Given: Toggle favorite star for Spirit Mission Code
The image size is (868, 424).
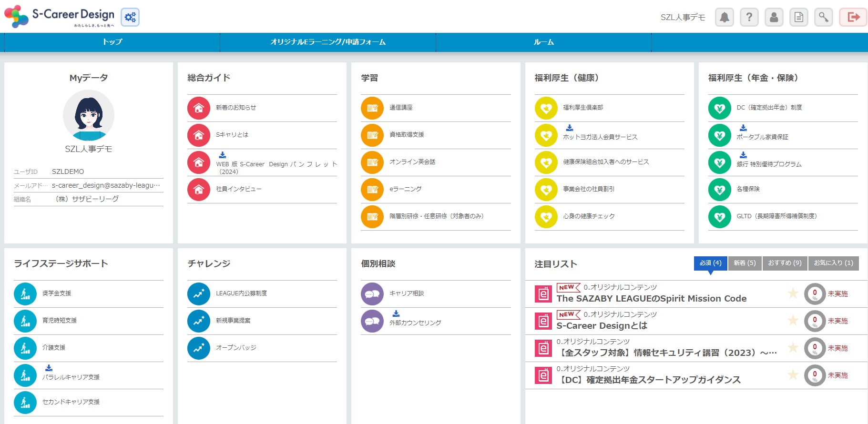Looking at the screenshot, I should [793, 293].
